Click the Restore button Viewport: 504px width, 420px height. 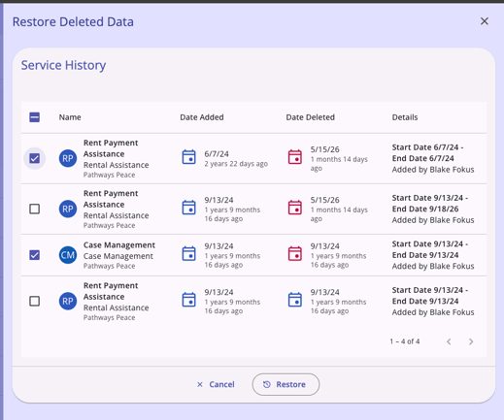coord(286,384)
